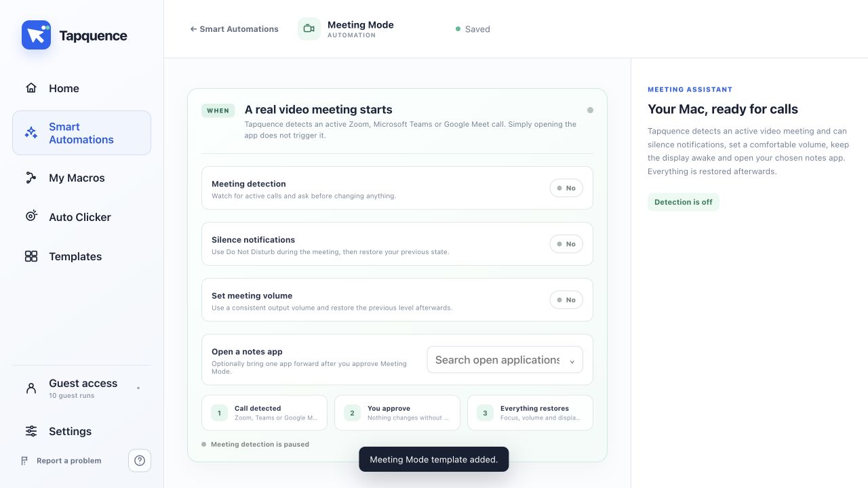Click the Report a problem link
The image size is (868, 488).
61,461
